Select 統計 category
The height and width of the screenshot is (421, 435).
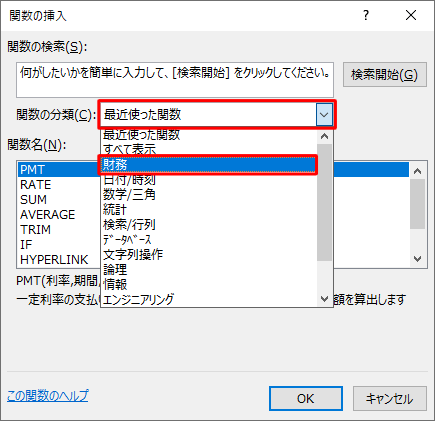click(x=209, y=209)
